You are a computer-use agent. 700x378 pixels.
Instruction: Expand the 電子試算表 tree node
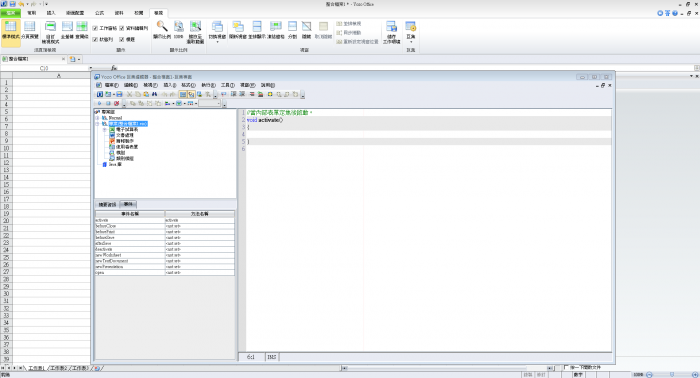tap(104, 129)
